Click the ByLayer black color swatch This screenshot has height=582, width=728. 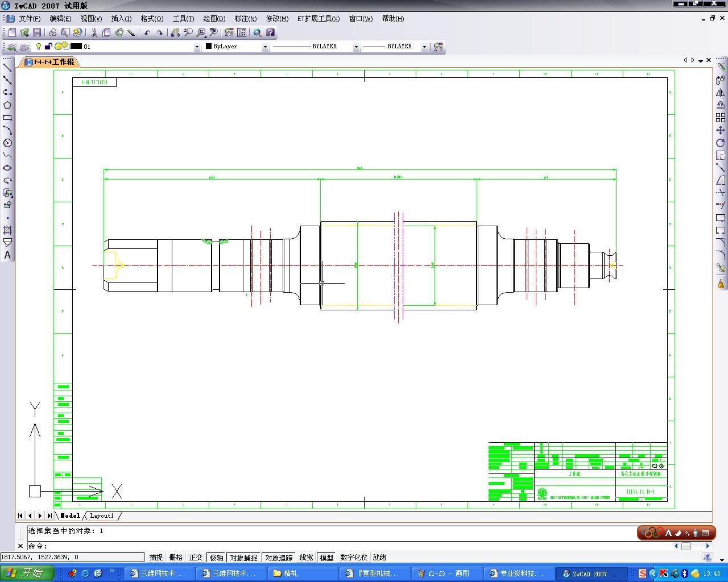tap(209, 47)
